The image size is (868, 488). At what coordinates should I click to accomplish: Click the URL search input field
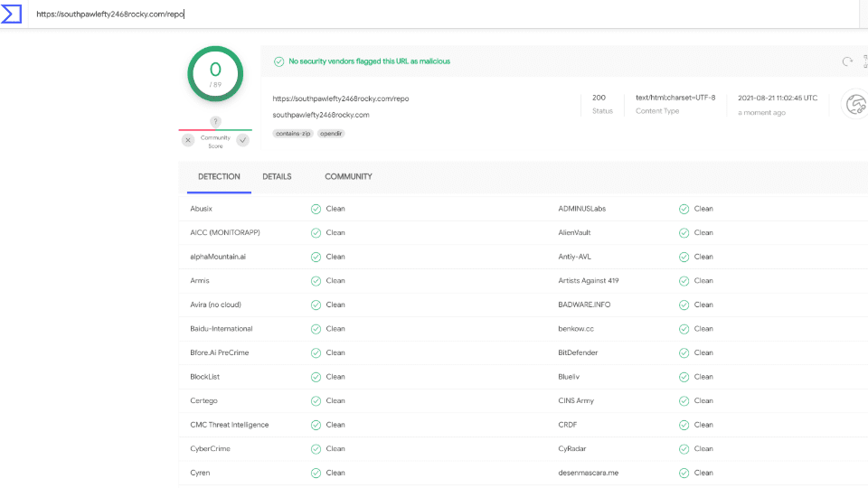click(434, 14)
